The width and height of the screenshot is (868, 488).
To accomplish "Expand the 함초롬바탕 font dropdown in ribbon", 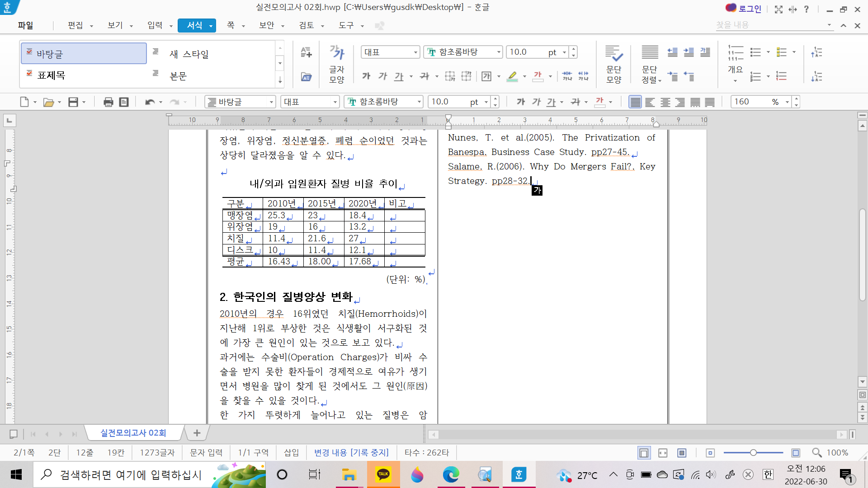I will point(499,52).
